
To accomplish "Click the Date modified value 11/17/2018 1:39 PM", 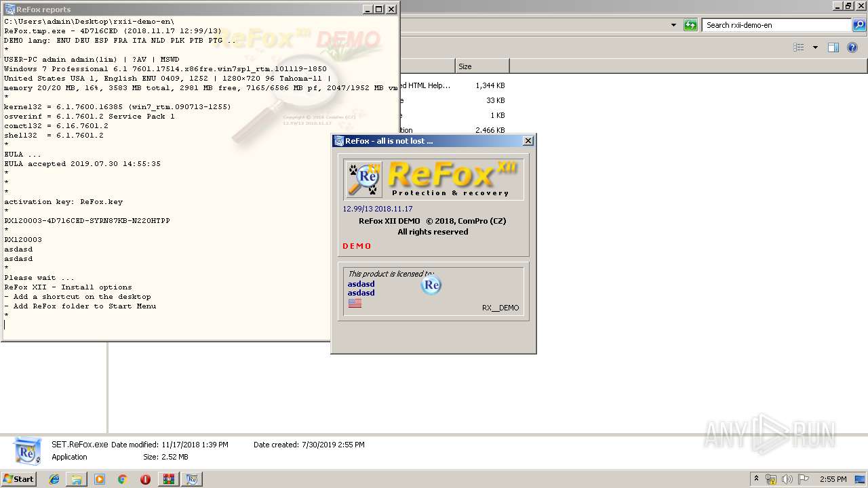I will 195,445.
